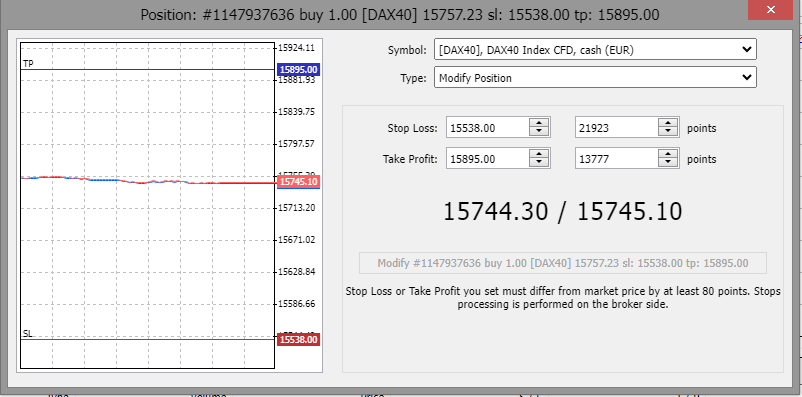Click the Stop Loss points field 21923
This screenshot has width=802, height=397.
(616, 128)
